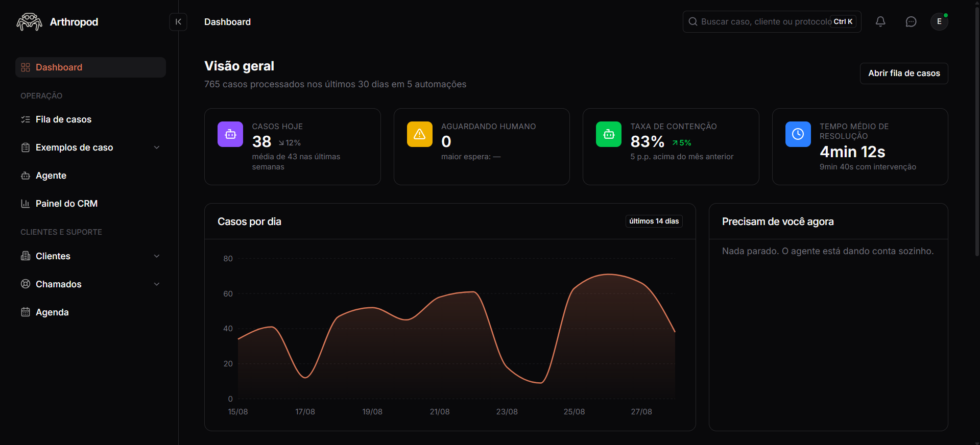This screenshot has width=980, height=445.
Task: Select Exemplos de caso menu label
Action: [x=75, y=147]
